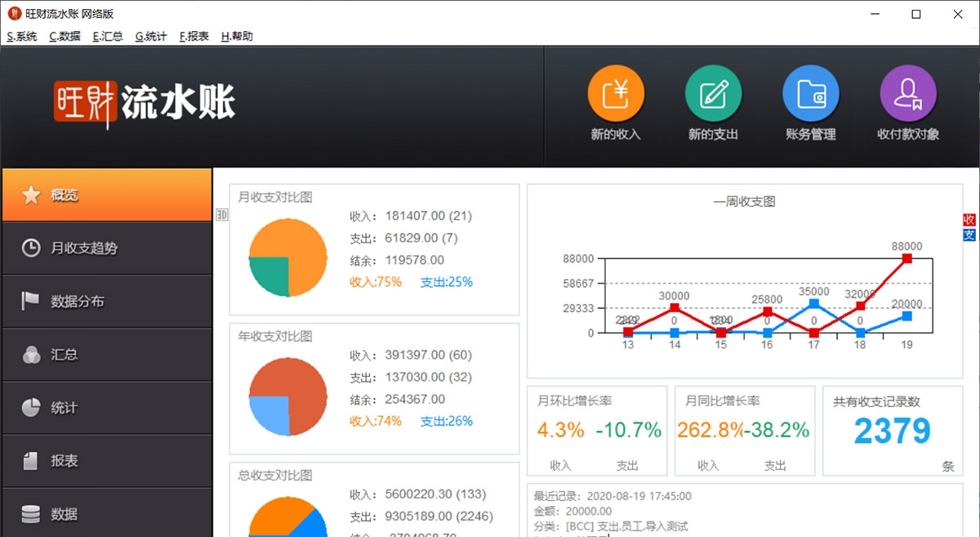Click the 旺财流水账 logo

click(x=145, y=103)
